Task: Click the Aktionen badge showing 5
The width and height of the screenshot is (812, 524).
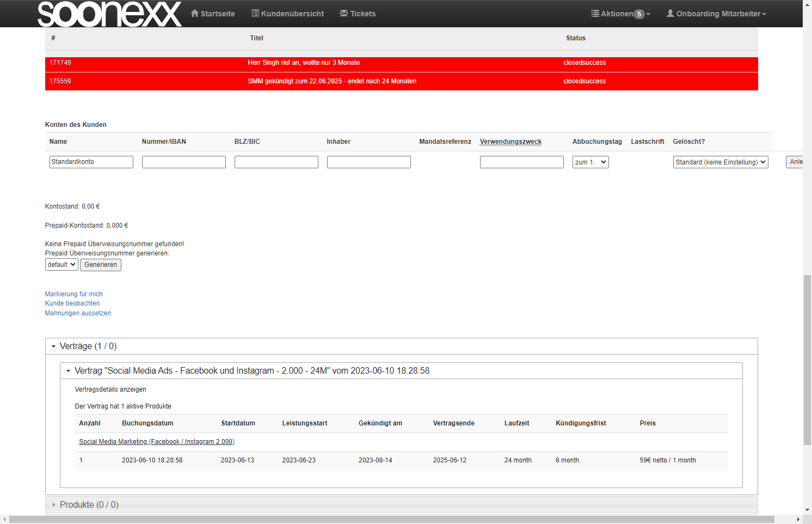Action: click(x=639, y=14)
